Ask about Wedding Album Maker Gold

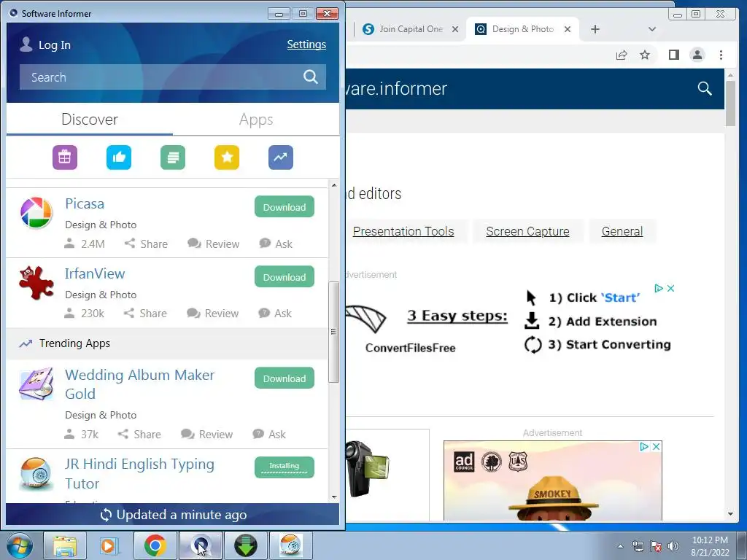pyautogui.click(x=268, y=435)
